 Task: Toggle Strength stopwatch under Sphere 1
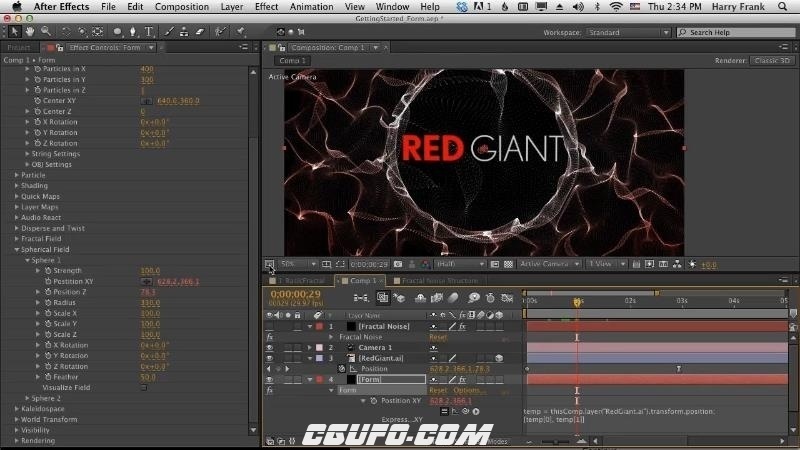(x=48, y=271)
